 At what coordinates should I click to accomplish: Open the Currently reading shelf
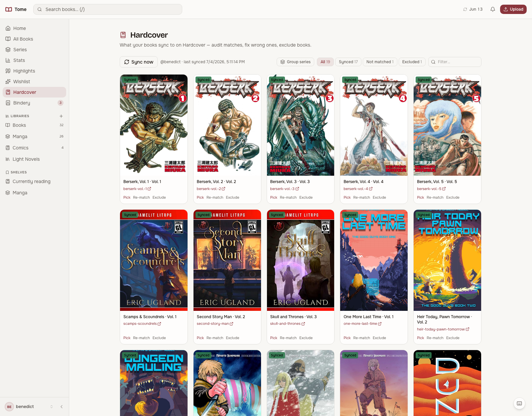[x=35, y=181]
